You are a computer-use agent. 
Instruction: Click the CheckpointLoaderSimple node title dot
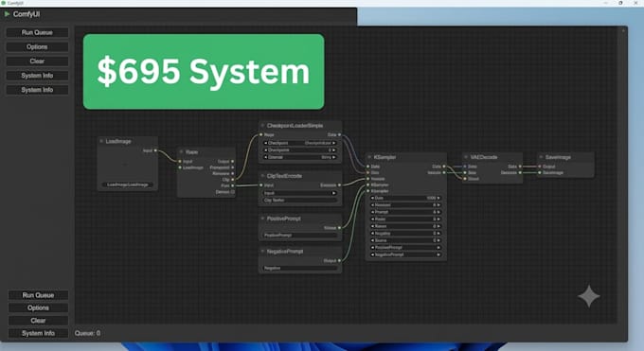click(262, 125)
